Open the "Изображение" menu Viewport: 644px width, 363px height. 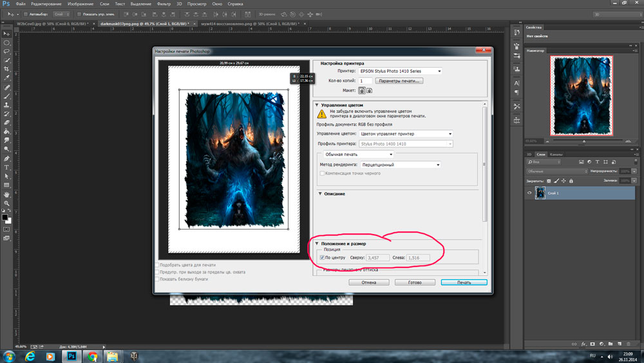80,4
